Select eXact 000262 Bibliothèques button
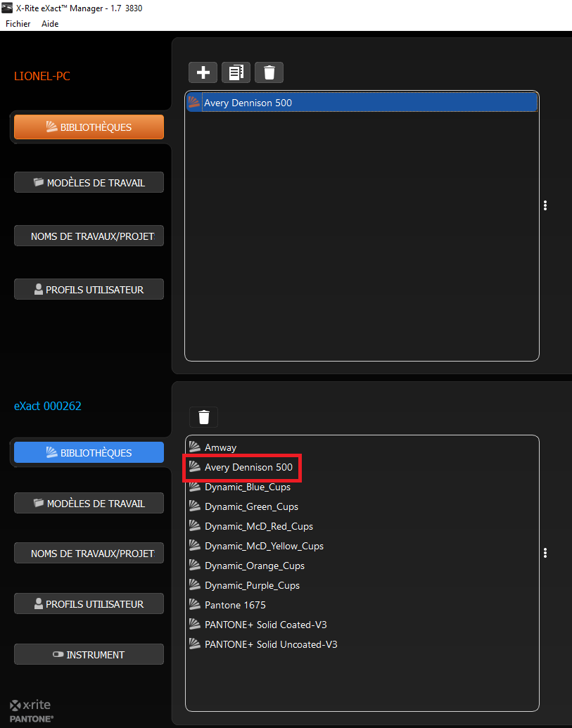The image size is (572, 728). point(89,452)
